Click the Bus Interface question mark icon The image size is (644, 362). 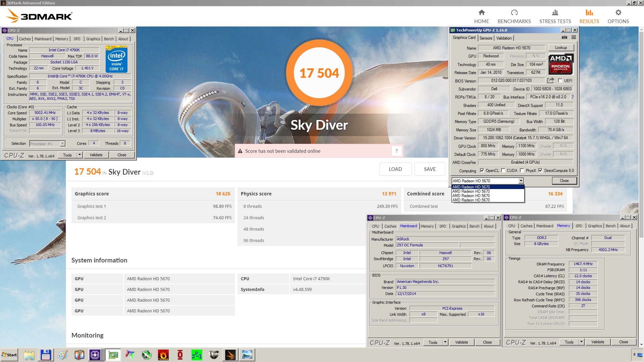573,97
